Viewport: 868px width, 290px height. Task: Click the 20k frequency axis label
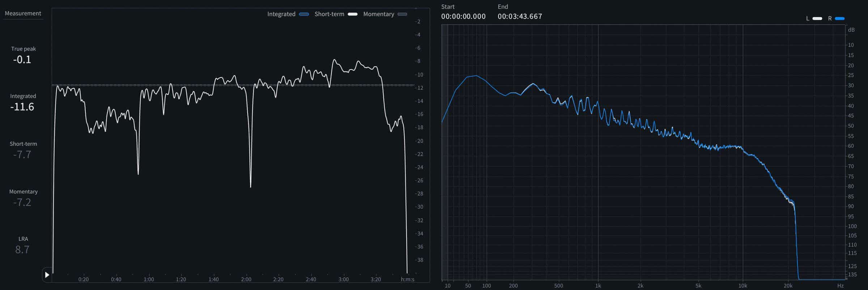(788, 286)
